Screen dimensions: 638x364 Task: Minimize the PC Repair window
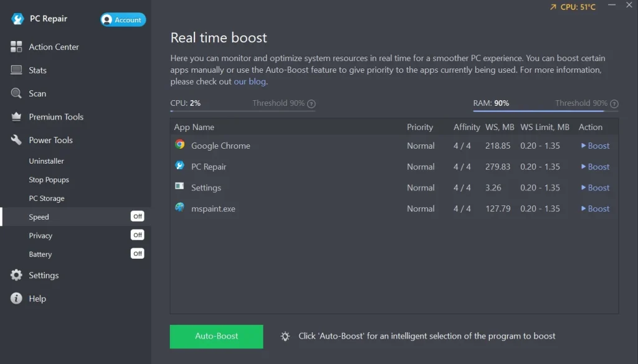coord(612,5)
